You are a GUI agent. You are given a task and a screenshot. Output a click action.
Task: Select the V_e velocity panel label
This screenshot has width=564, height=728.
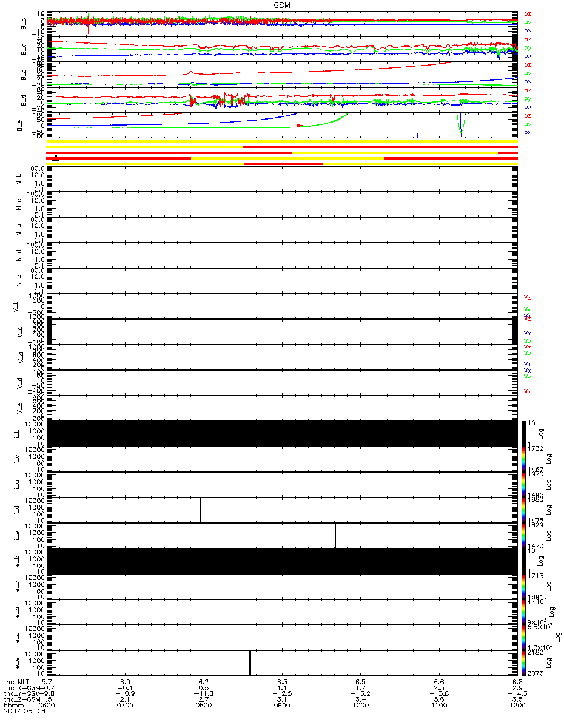pyautogui.click(x=19, y=408)
